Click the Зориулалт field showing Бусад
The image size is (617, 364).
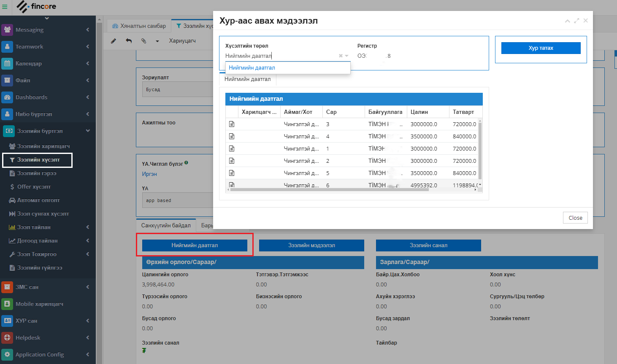point(178,89)
